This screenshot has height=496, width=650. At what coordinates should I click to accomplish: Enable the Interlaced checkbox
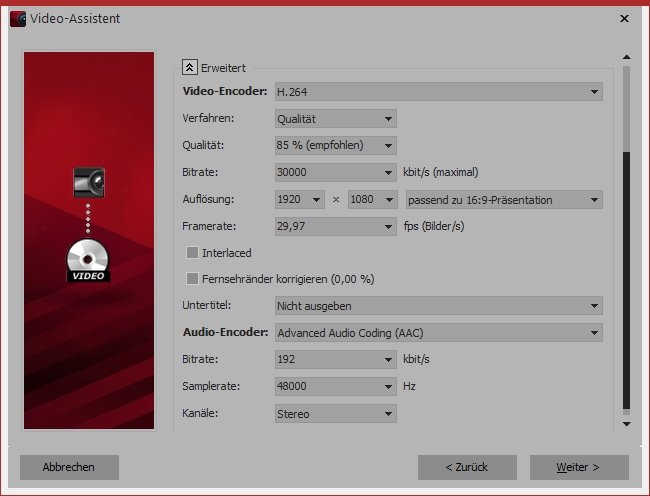point(193,253)
